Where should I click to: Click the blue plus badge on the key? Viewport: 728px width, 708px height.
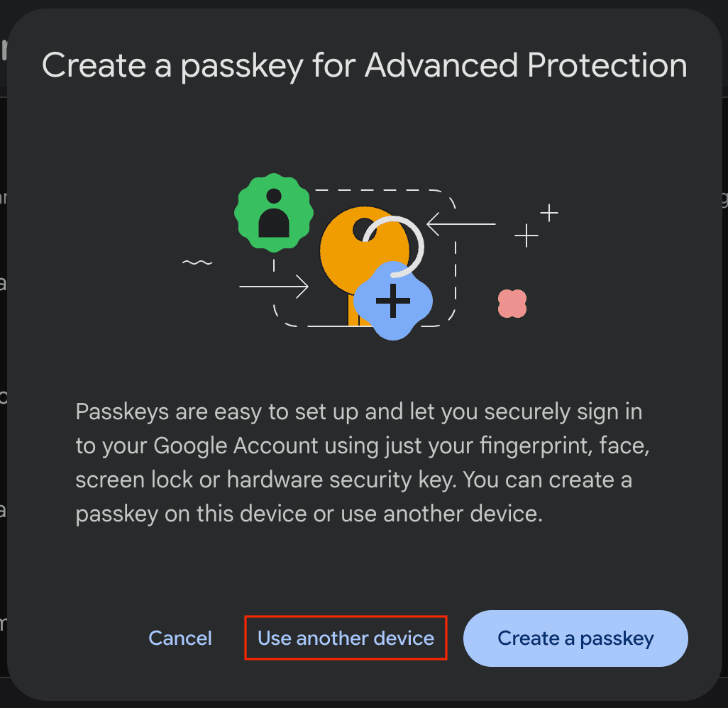click(x=395, y=301)
